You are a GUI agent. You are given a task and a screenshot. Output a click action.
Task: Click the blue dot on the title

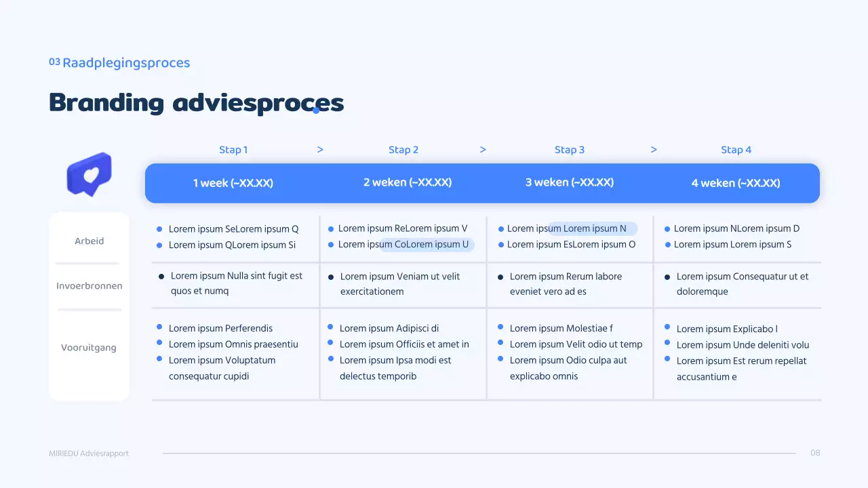(x=316, y=110)
